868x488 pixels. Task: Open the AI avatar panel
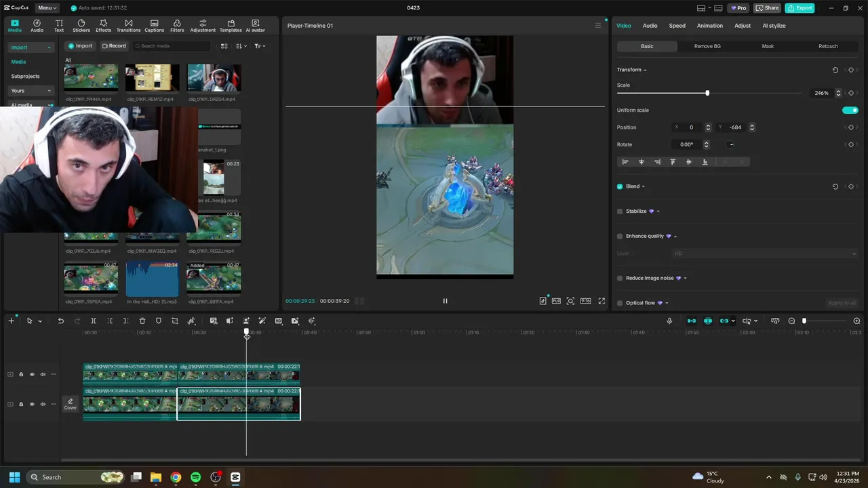click(256, 26)
